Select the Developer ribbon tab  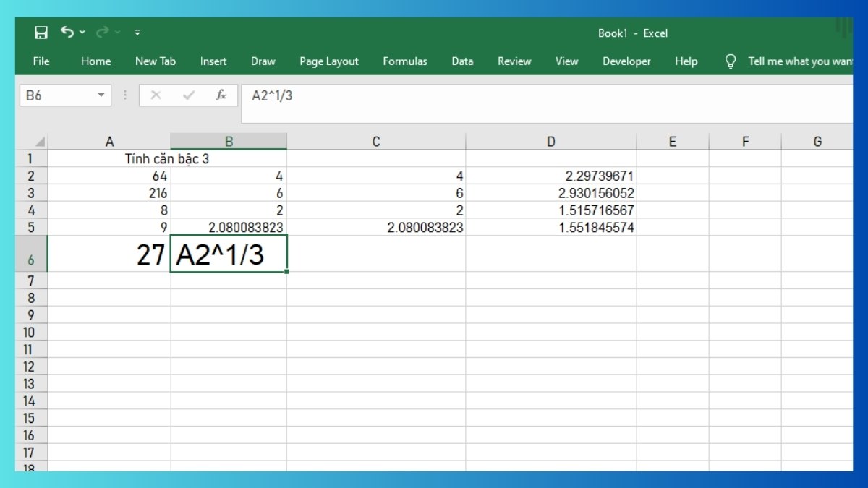[x=626, y=61]
